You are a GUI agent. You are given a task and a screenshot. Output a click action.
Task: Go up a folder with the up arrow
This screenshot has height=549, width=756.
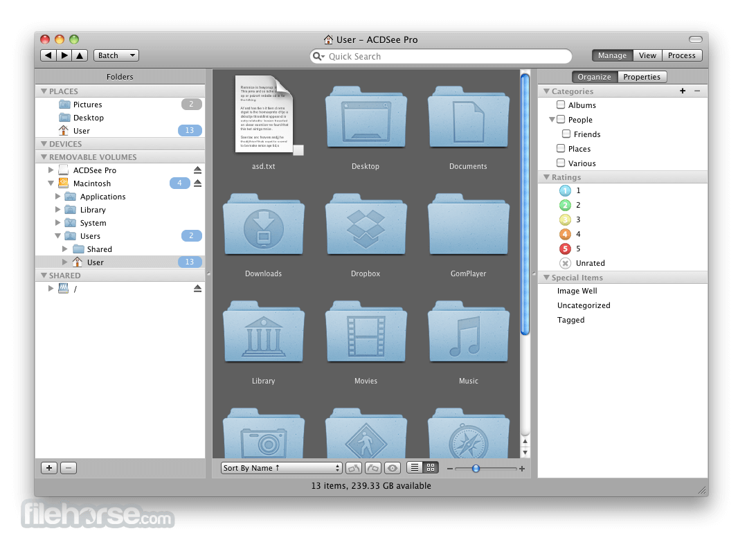[80, 55]
